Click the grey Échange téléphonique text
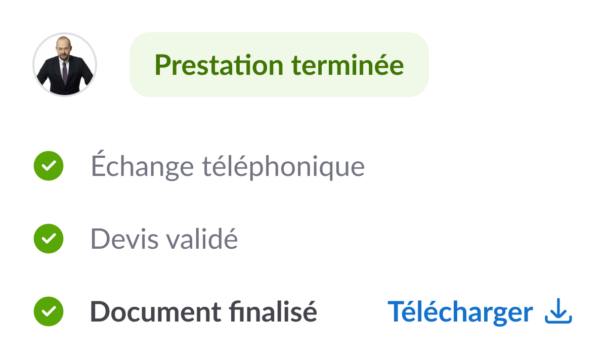607x364 pixels. point(228,166)
